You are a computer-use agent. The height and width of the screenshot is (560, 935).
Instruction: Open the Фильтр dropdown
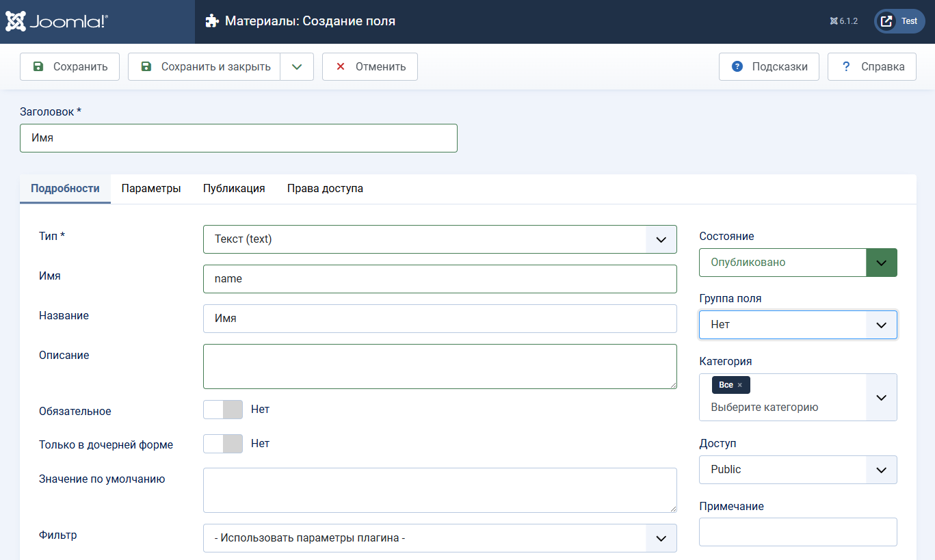coord(440,538)
